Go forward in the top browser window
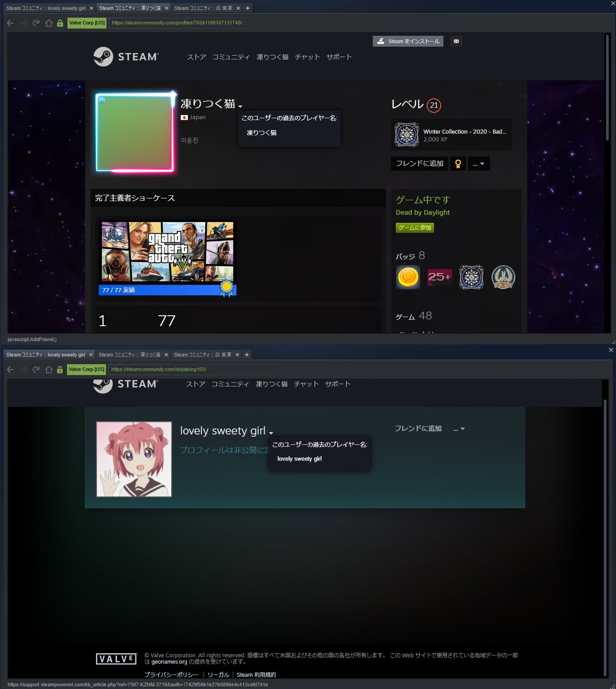Screen dimensions: 616x689 [24, 23]
